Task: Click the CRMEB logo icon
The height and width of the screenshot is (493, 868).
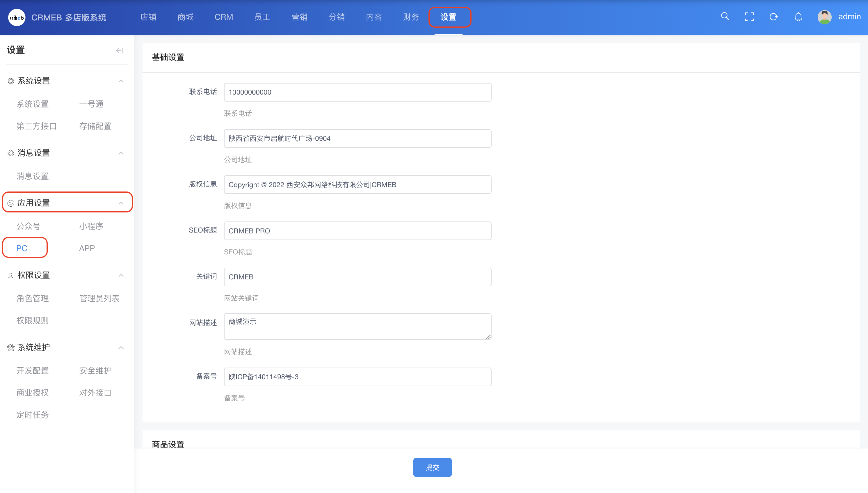Action: [17, 17]
